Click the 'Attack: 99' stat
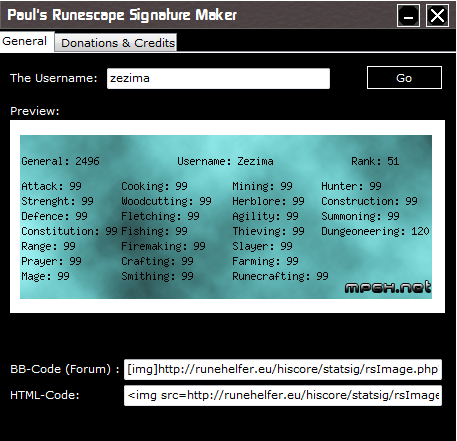Image resolution: width=457 pixels, height=441 pixels. pyautogui.click(x=51, y=186)
